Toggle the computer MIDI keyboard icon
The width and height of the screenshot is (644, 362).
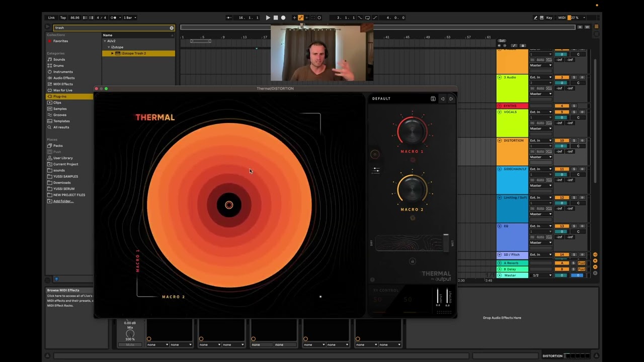click(x=542, y=18)
